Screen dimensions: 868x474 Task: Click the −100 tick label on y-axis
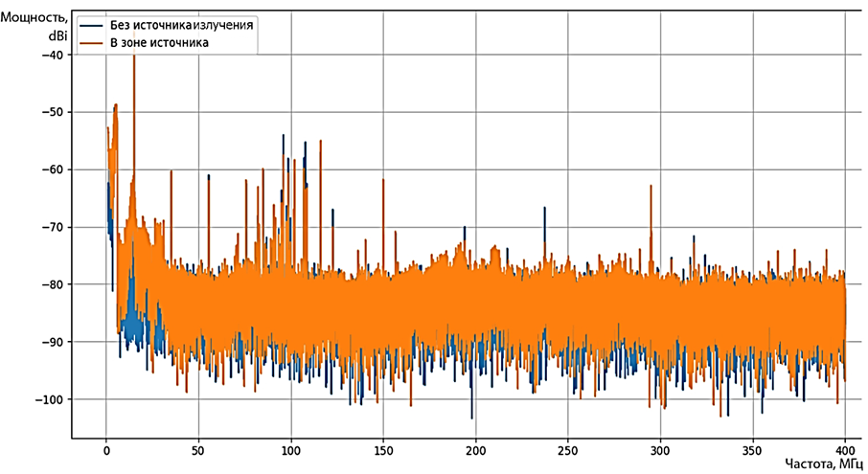click(47, 399)
